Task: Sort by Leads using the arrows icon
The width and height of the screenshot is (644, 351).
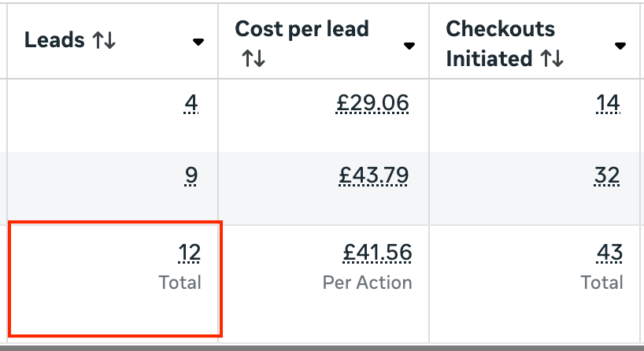Action: coord(104,40)
